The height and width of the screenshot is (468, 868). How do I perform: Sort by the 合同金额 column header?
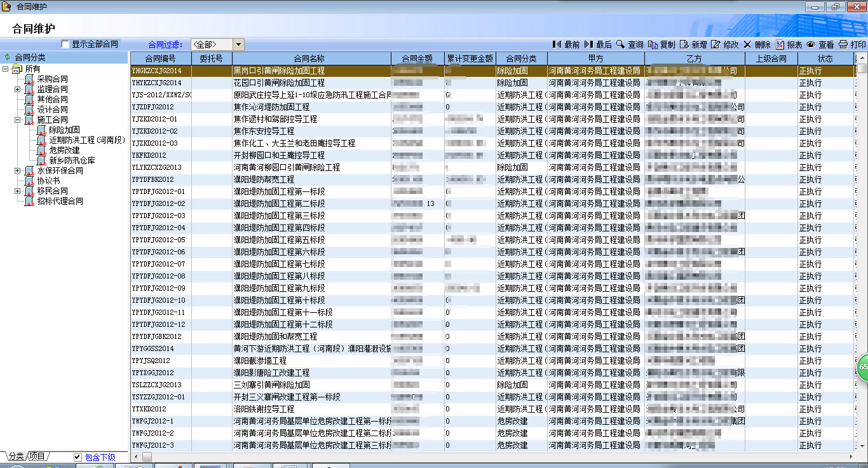(x=417, y=59)
